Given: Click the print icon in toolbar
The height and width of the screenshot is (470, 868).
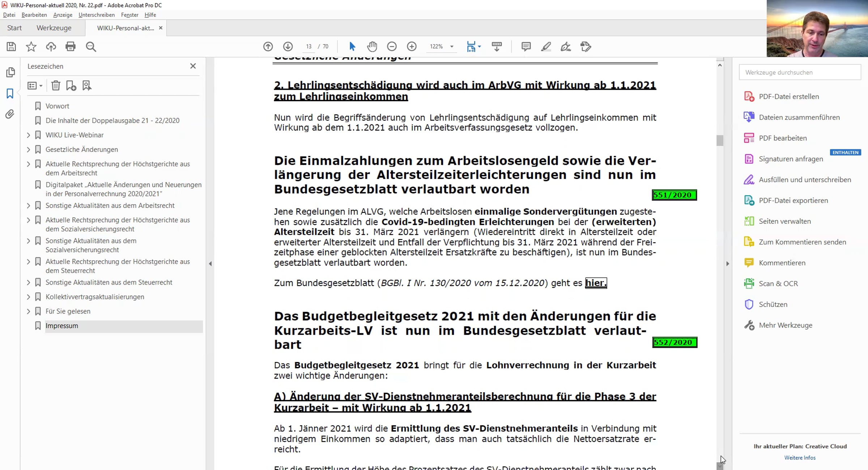Looking at the screenshot, I should pyautogui.click(x=71, y=47).
